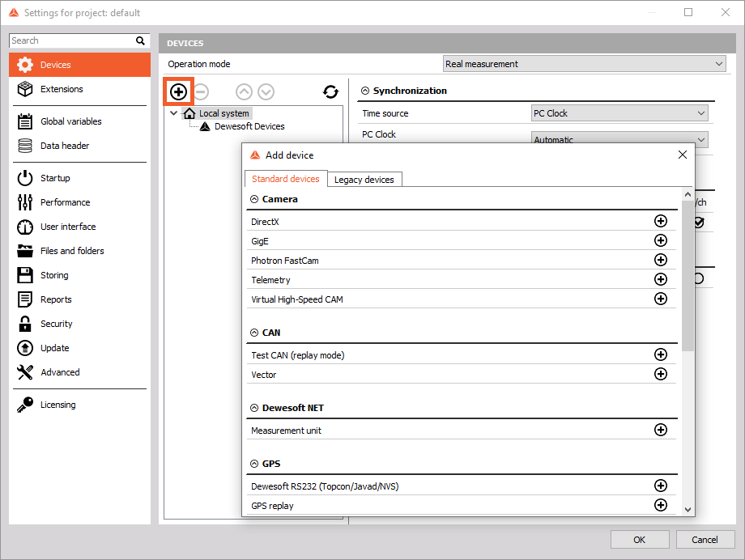Select Dewesoft Devices in the tree
The width and height of the screenshot is (745, 560).
pyautogui.click(x=249, y=126)
